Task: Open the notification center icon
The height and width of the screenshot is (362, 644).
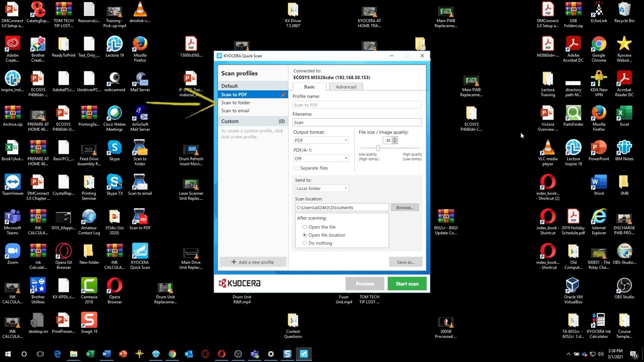Action: [x=634, y=354]
